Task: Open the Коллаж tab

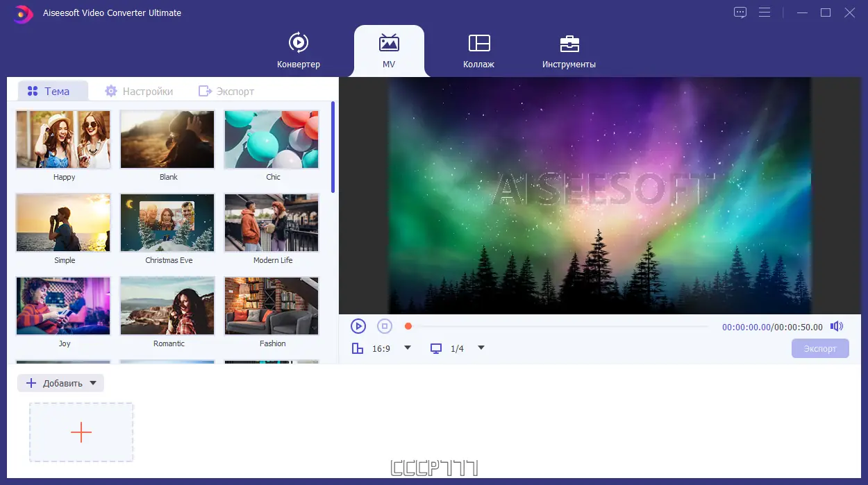Action: (478, 50)
